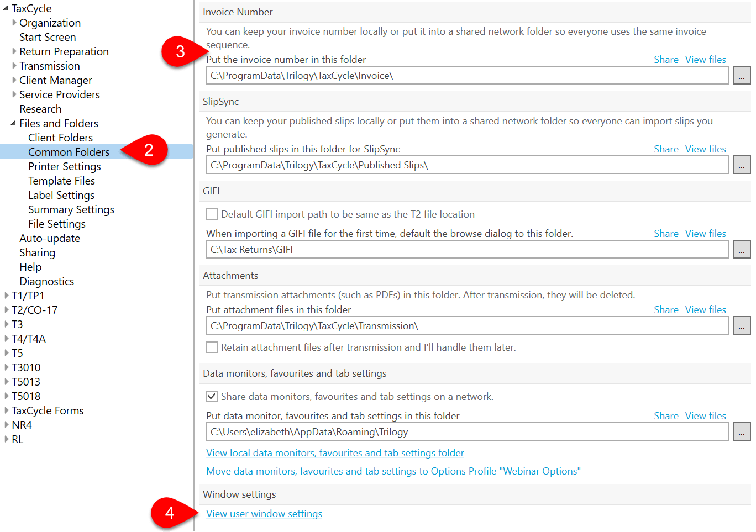Open the Sharing options page
Screen dimensions: 756x532
pyautogui.click(x=37, y=252)
